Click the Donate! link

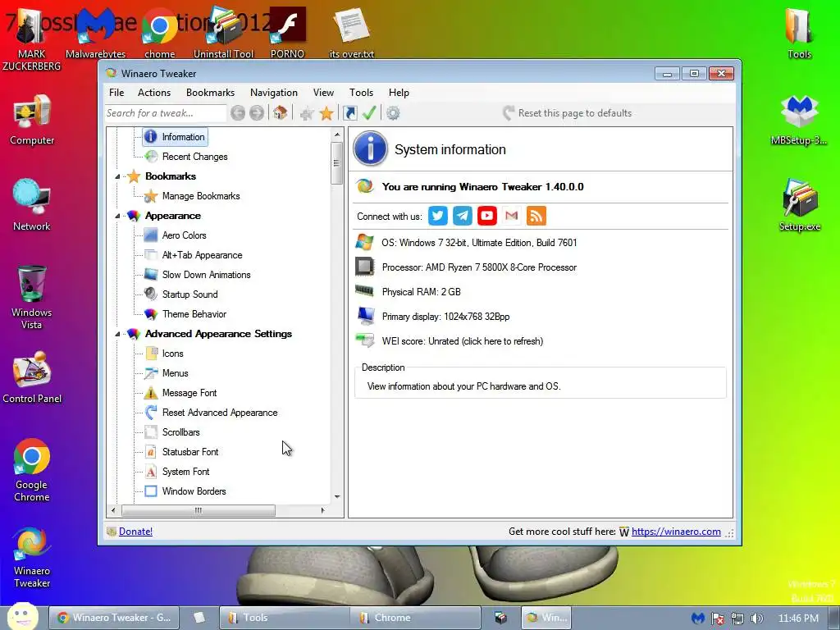tap(135, 532)
